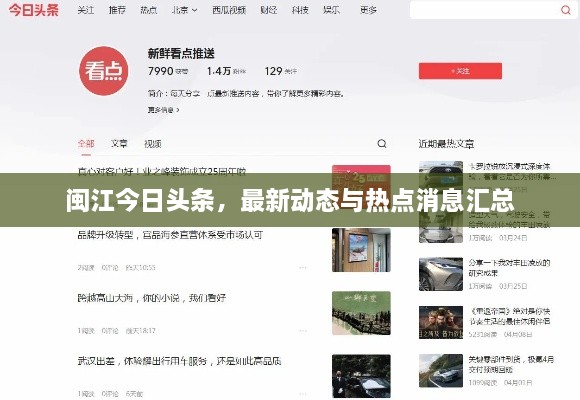Expand 更多信息 under the profile intro
Screen dimensions: 580x400
pyautogui.click(x=163, y=110)
